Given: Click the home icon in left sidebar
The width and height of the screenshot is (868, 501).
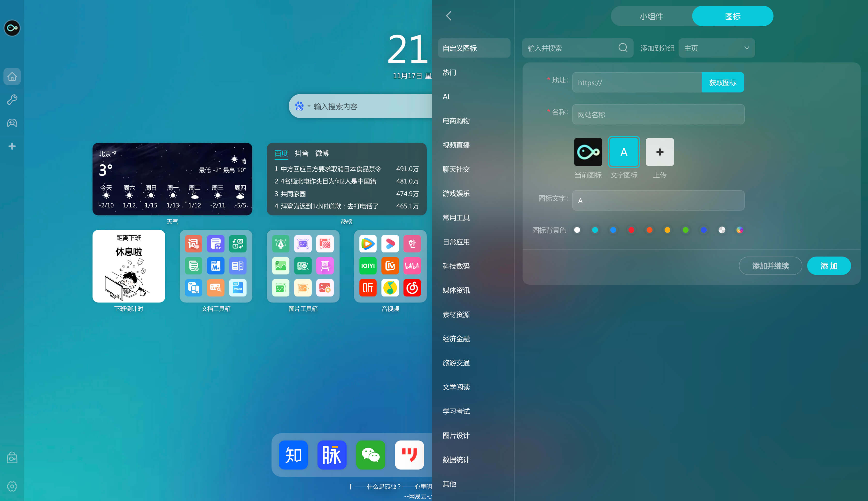Looking at the screenshot, I should coord(12,76).
